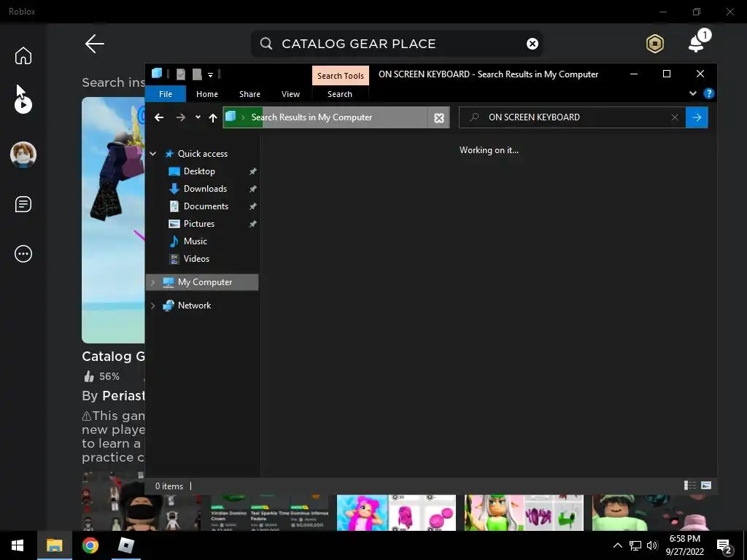The height and width of the screenshot is (560, 747).
Task: Open Robux balance icon
Action: pyautogui.click(x=655, y=44)
